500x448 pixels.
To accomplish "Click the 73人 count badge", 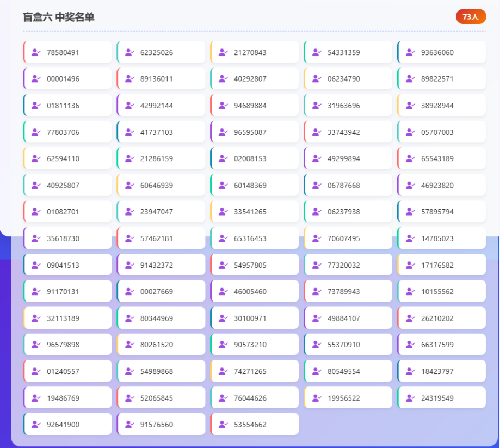I will (x=471, y=16).
